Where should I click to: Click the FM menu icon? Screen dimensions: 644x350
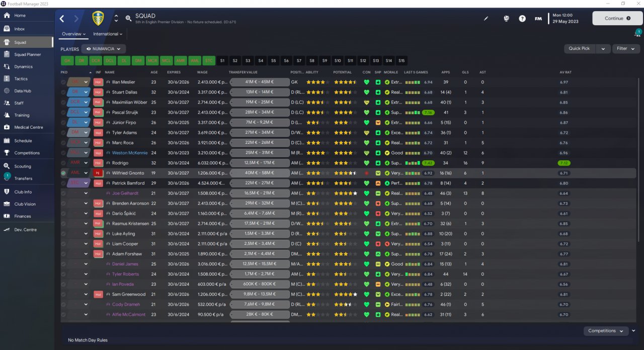coord(538,19)
